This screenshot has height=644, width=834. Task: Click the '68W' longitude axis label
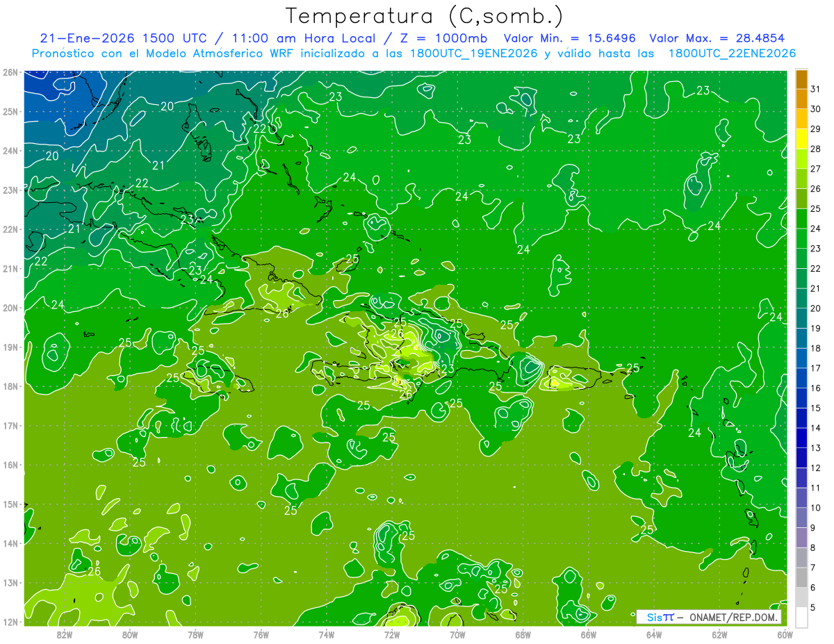click(523, 634)
